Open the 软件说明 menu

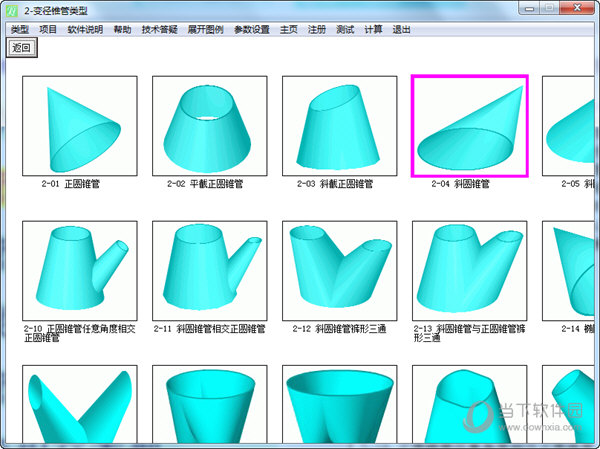(x=85, y=29)
